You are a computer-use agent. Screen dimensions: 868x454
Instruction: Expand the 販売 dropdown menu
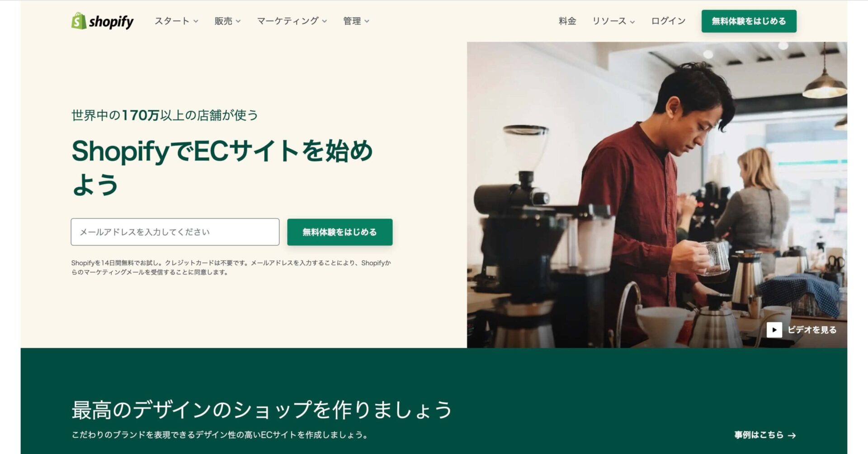click(x=227, y=21)
